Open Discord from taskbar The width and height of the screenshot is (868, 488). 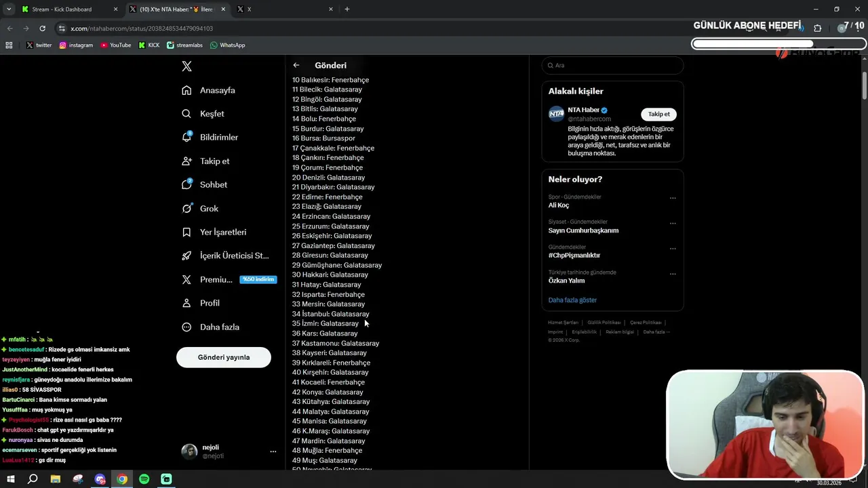[100, 479]
